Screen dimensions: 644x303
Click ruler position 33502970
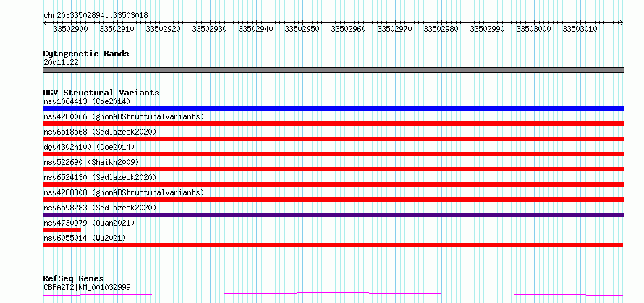point(394,29)
